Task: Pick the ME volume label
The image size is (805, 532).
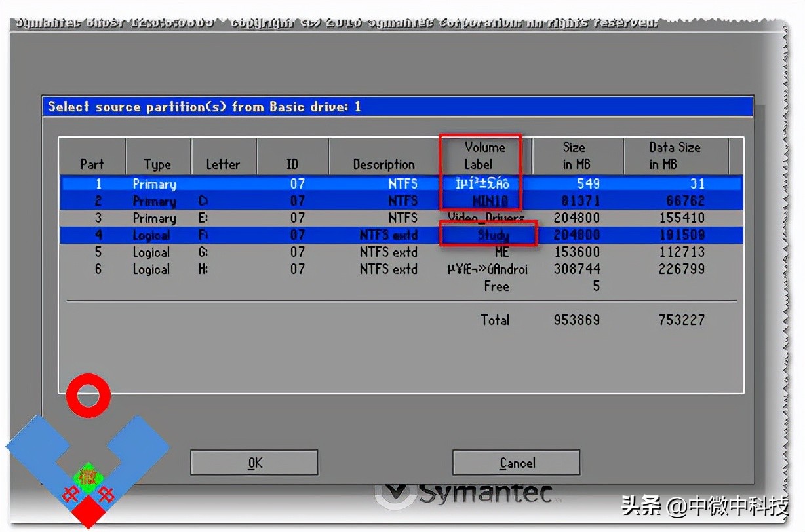Action: click(501, 252)
